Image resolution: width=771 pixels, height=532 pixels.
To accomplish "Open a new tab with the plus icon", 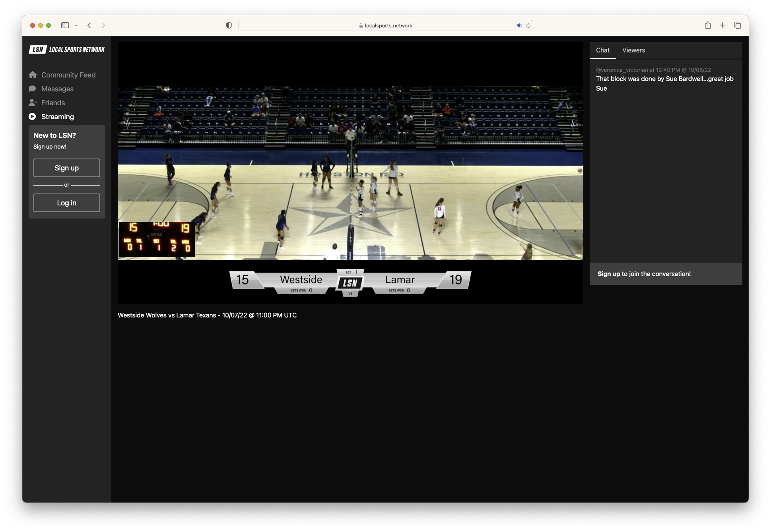I will [x=722, y=25].
